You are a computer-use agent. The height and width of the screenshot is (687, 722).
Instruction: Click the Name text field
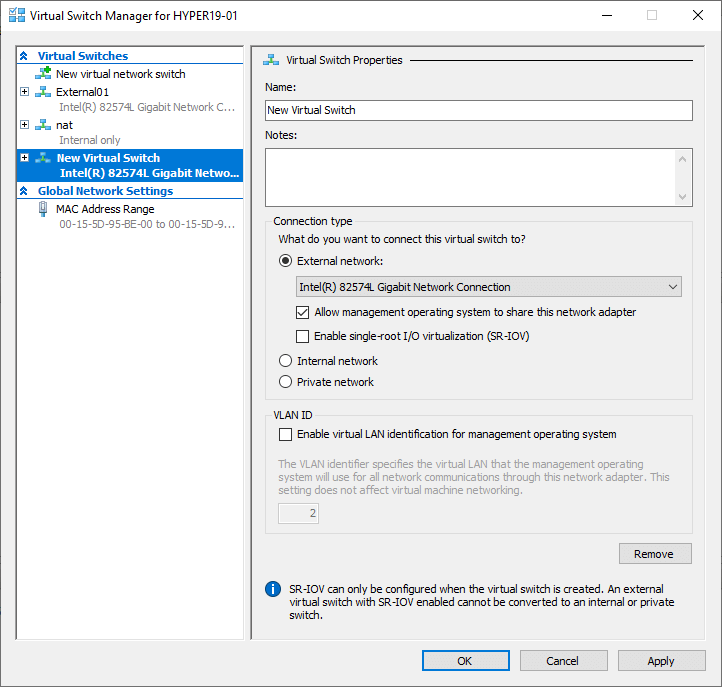click(x=478, y=111)
